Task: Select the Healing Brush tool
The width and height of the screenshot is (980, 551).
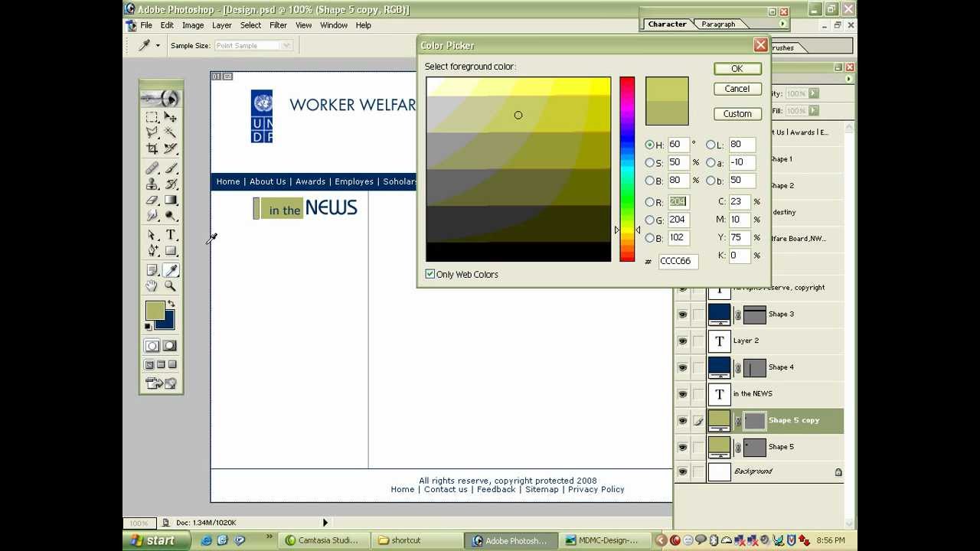Action: (x=152, y=168)
